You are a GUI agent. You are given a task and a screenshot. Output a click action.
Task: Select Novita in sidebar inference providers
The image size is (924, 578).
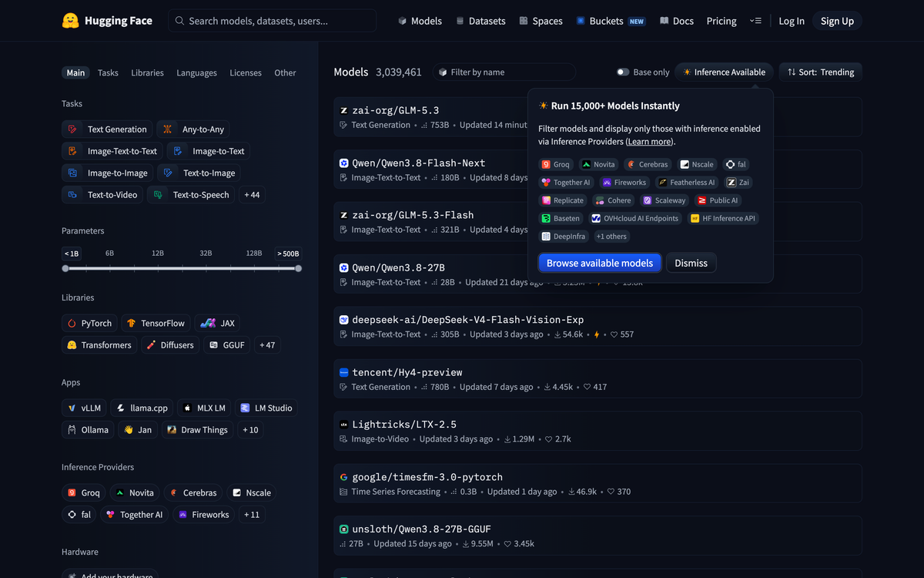(134, 492)
